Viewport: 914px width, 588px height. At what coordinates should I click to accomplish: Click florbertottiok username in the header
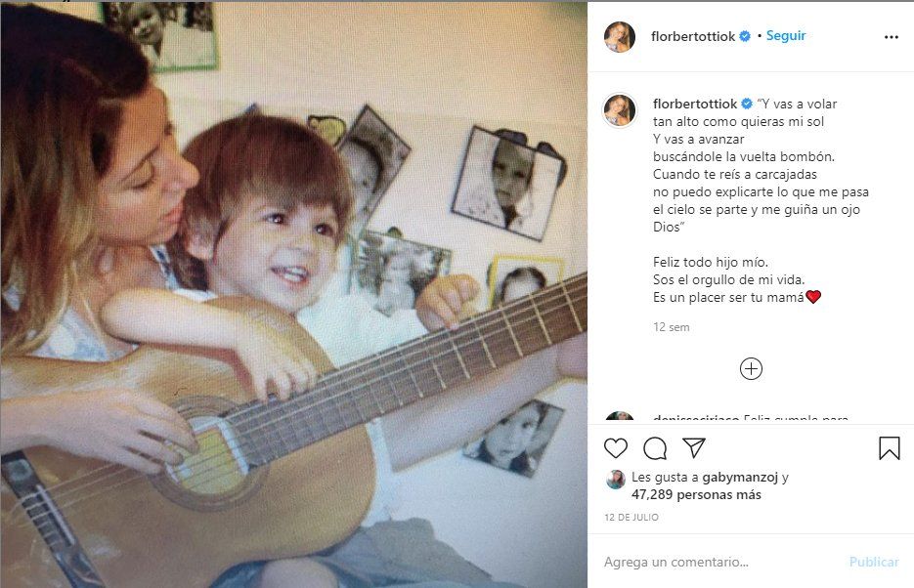pyautogui.click(x=693, y=37)
